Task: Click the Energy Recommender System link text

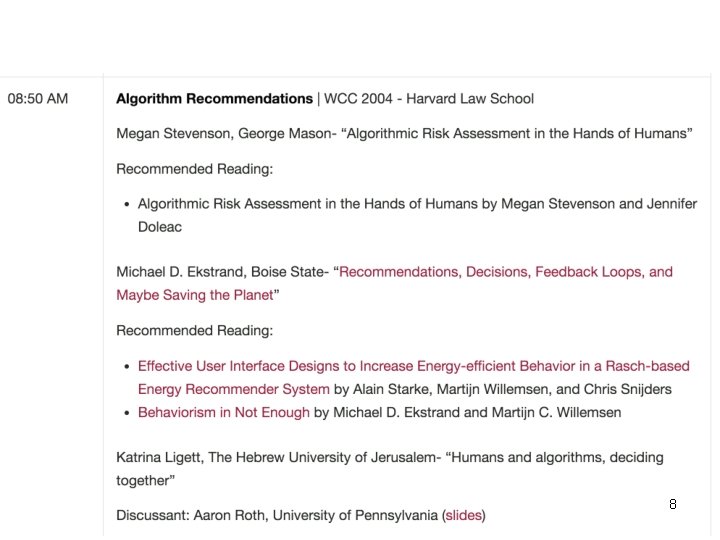Action: pyautogui.click(x=234, y=389)
